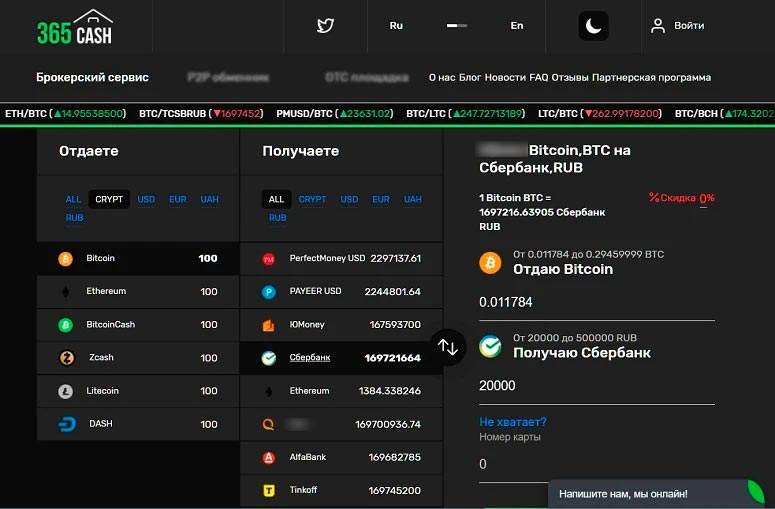
Task: Filter receive currencies by CRYPT
Action: (x=312, y=199)
